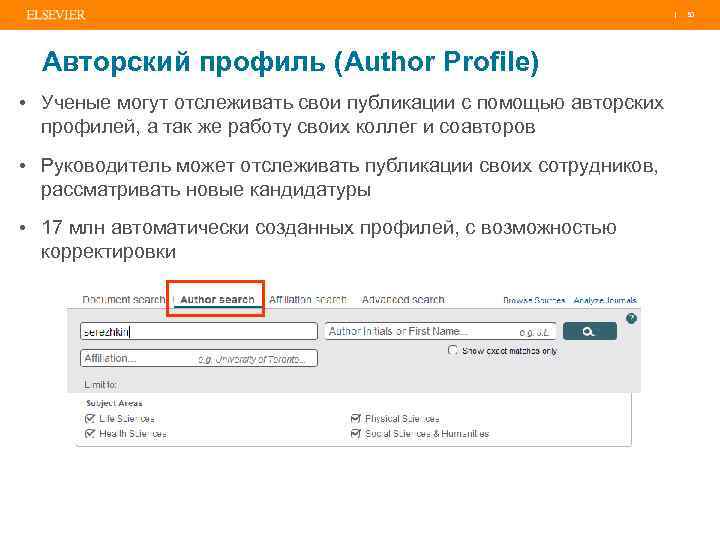
Task: Toggle the Physical Sciences checkbox
Action: coord(355,418)
